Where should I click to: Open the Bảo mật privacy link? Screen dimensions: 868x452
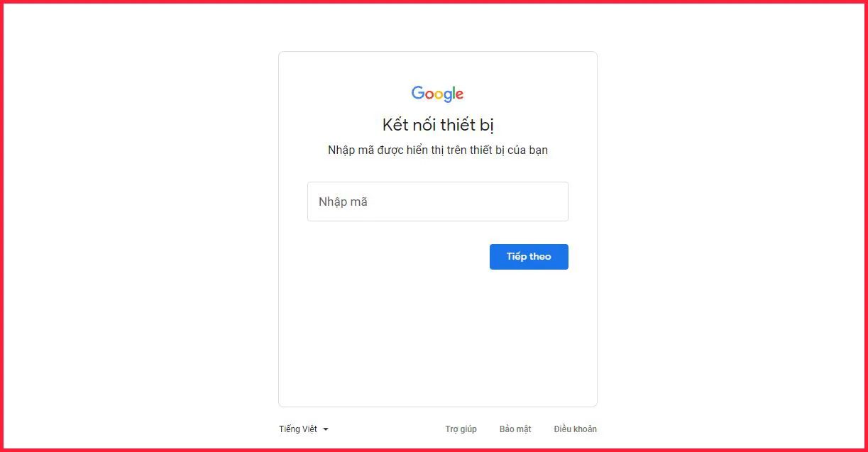515,429
